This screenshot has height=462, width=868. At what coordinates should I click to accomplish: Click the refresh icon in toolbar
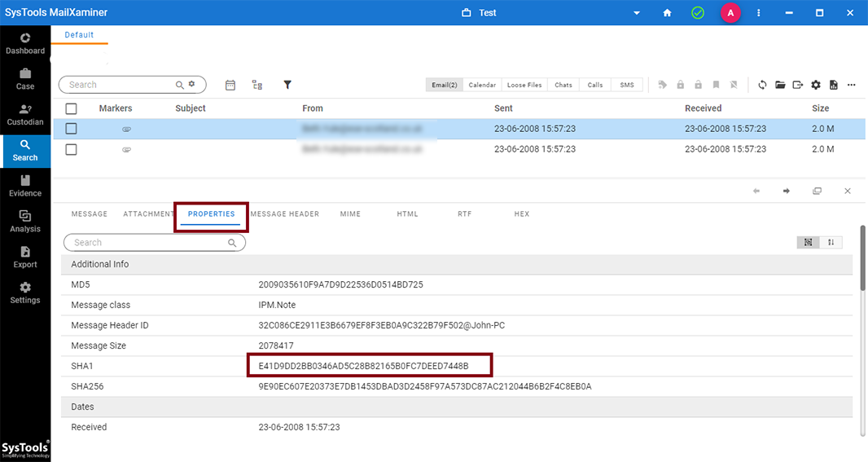762,85
